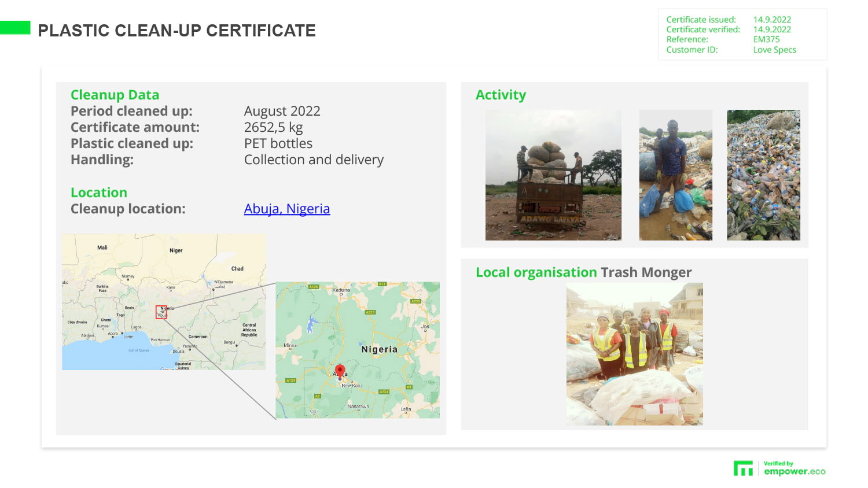Select the '2652,5 kg' value
868x488 pixels.
point(273,127)
